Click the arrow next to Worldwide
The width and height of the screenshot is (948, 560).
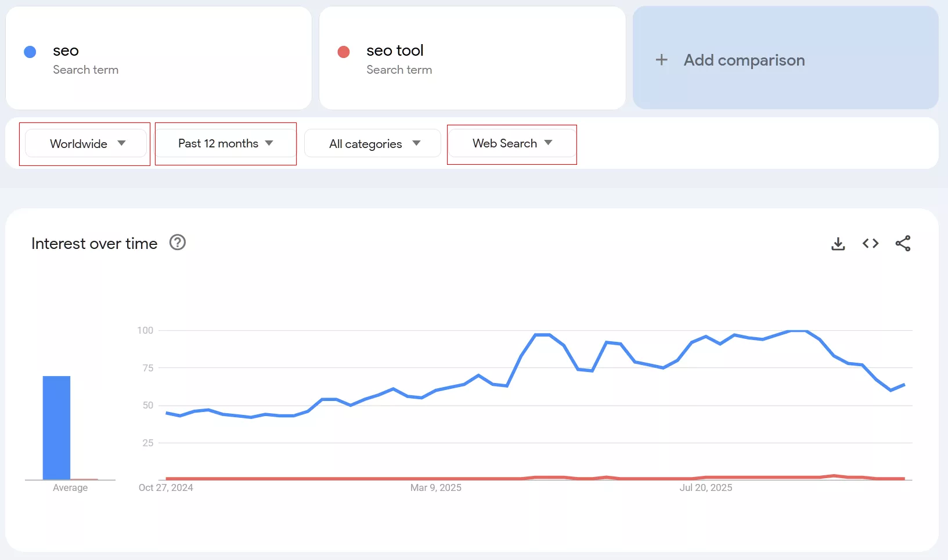(x=121, y=143)
